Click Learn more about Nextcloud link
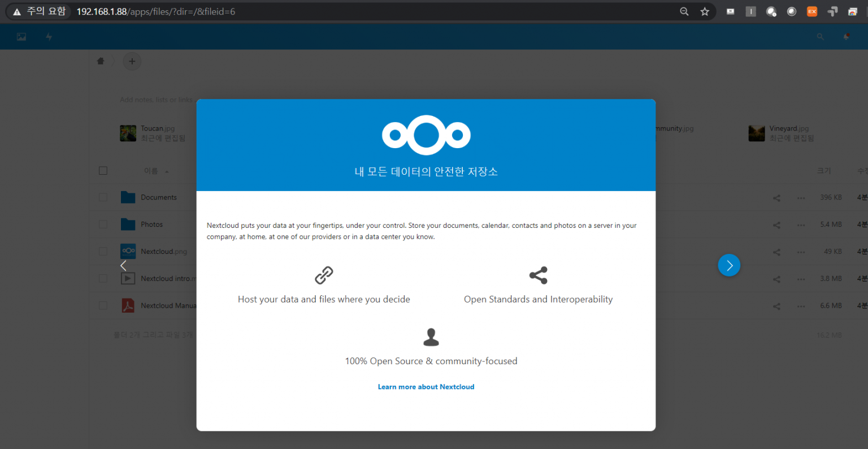Image resolution: width=868 pixels, height=449 pixels. point(426,387)
